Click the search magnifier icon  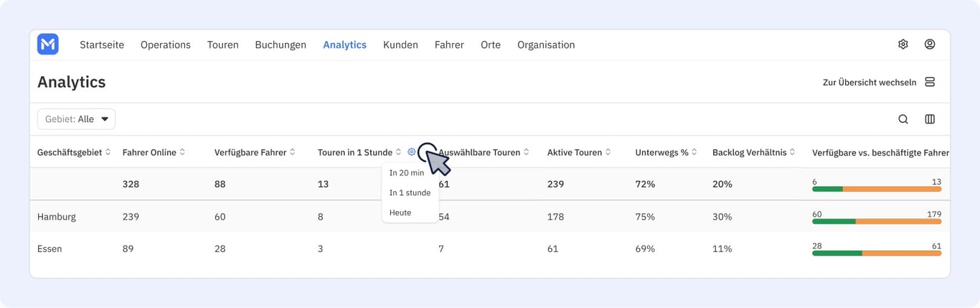point(903,119)
